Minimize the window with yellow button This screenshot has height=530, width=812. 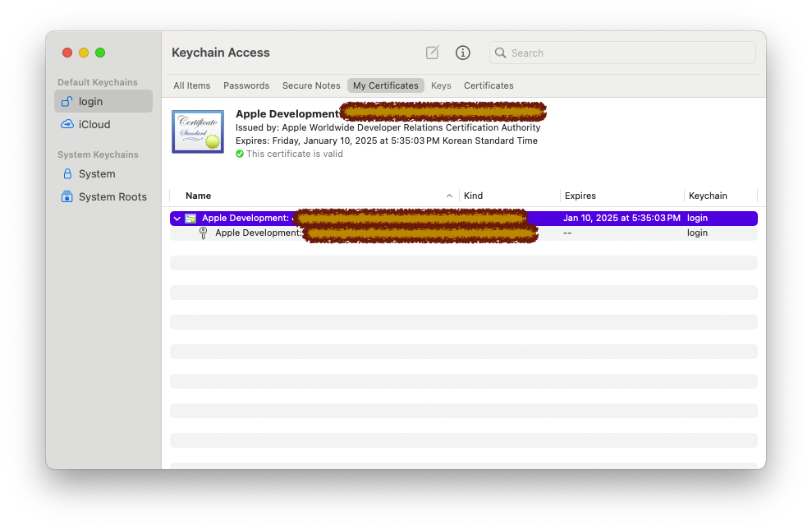point(84,53)
